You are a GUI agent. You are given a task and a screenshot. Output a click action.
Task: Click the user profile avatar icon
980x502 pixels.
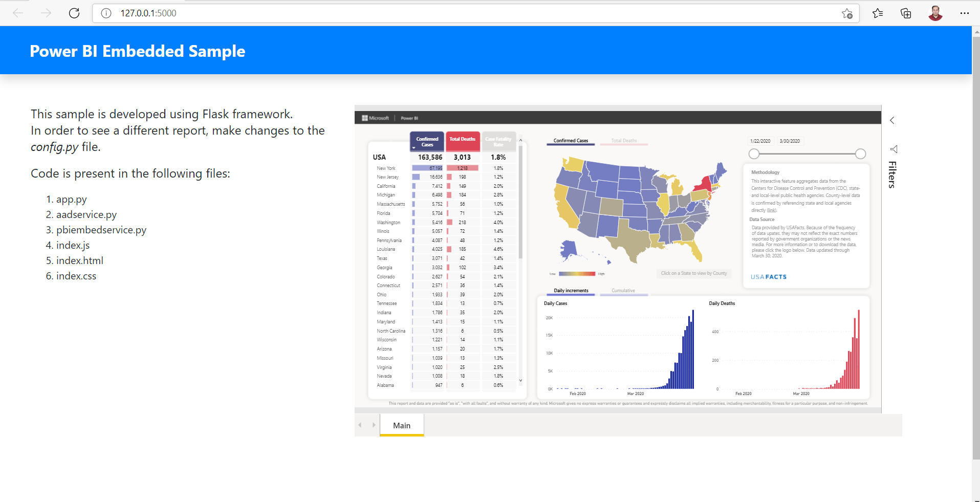pos(935,13)
